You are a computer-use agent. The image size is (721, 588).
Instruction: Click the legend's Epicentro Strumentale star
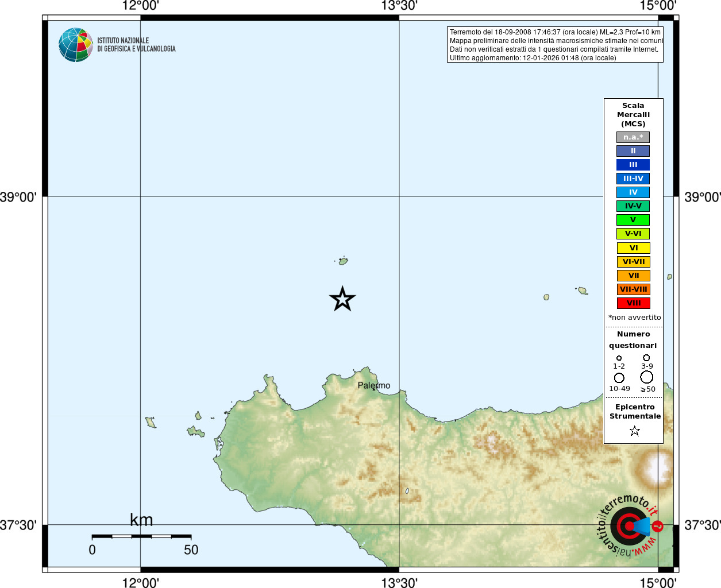pyautogui.click(x=635, y=431)
